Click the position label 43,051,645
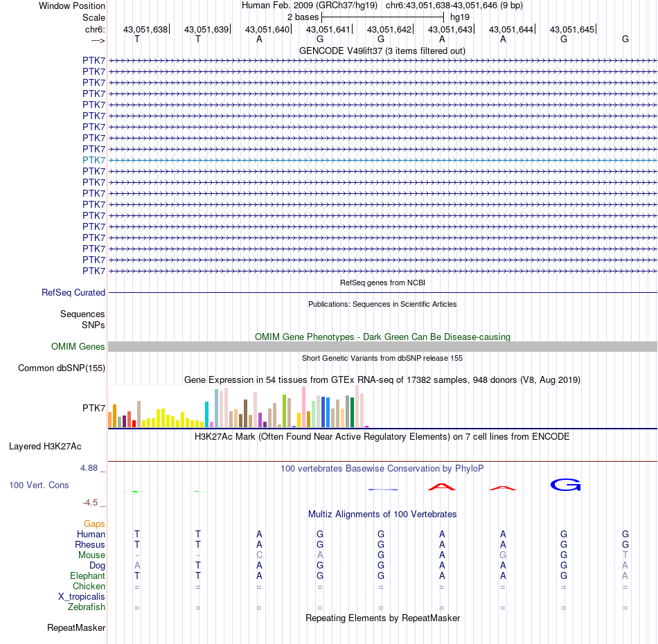Image resolution: width=658 pixels, height=644 pixels. coord(572,29)
